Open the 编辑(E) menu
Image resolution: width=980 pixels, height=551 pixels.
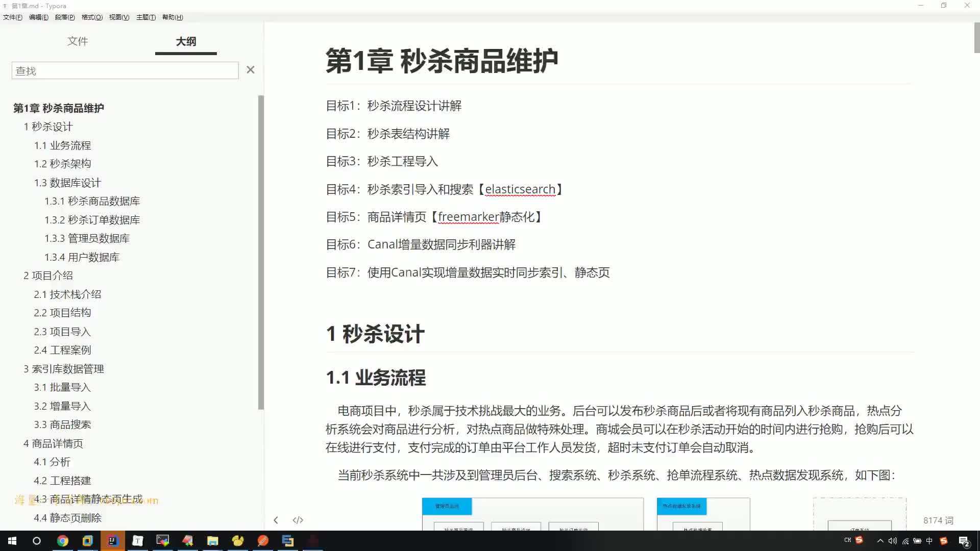(39, 17)
